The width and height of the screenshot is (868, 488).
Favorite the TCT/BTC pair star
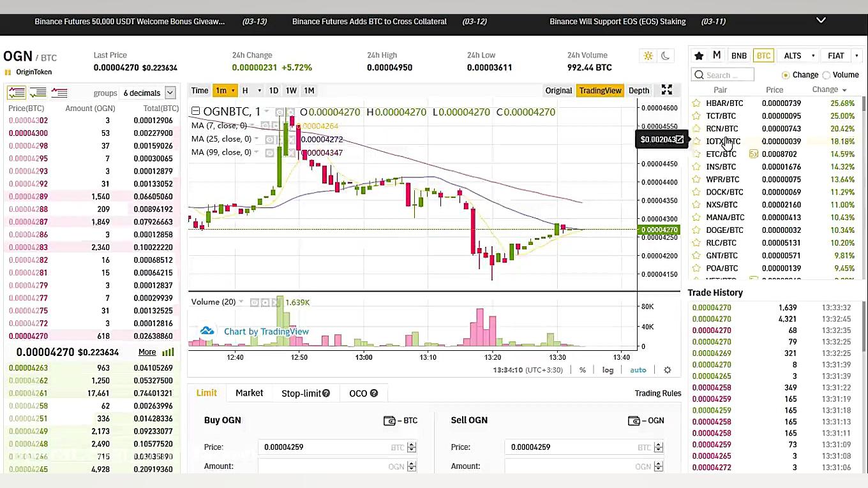(x=696, y=115)
